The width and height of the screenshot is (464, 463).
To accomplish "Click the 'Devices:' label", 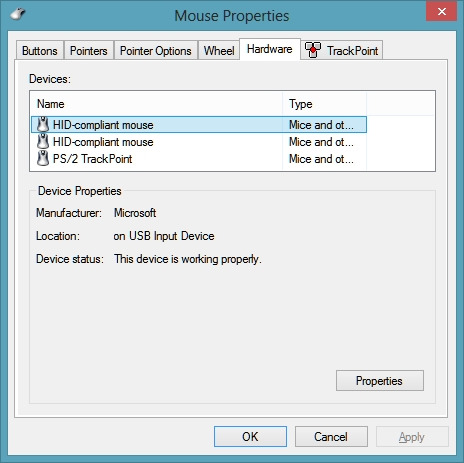I will click(50, 79).
